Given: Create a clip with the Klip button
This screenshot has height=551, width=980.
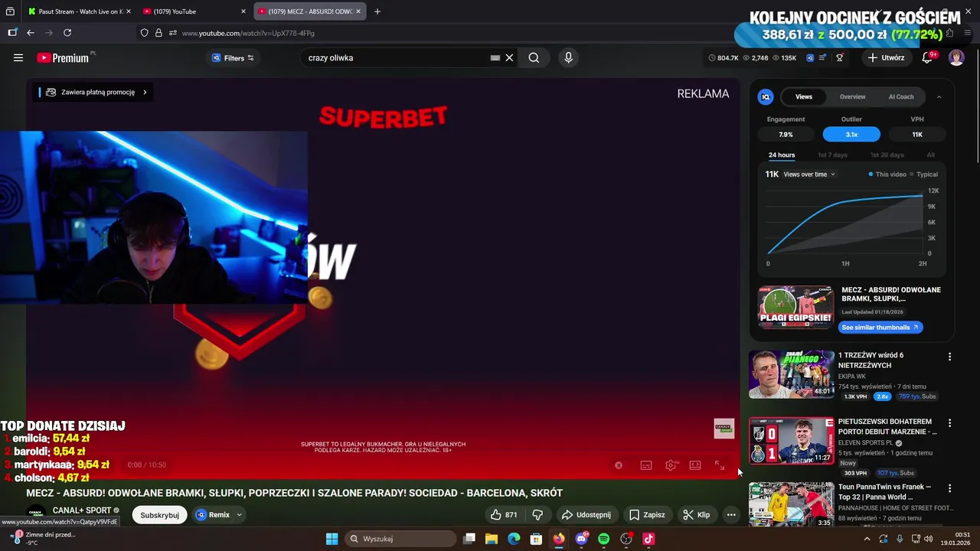Looking at the screenshot, I should [697, 515].
